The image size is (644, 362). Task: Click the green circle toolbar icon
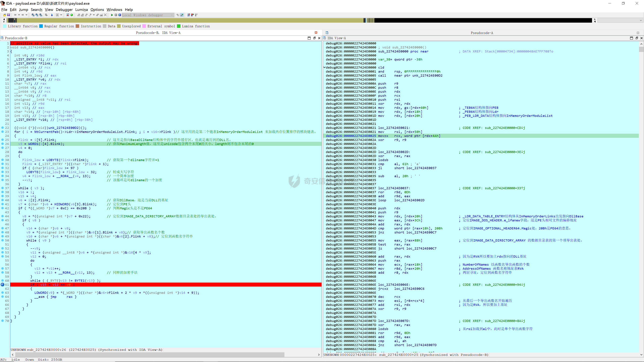tap(71, 15)
